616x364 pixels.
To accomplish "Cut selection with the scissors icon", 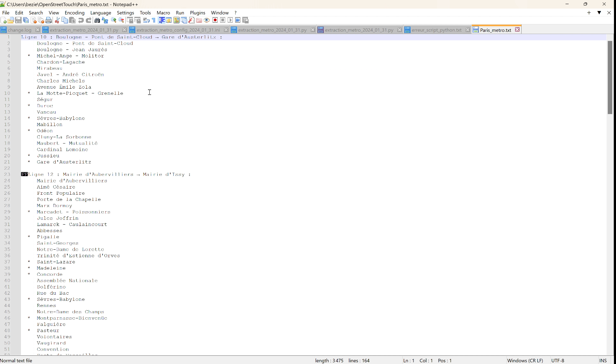I will 57,20.
